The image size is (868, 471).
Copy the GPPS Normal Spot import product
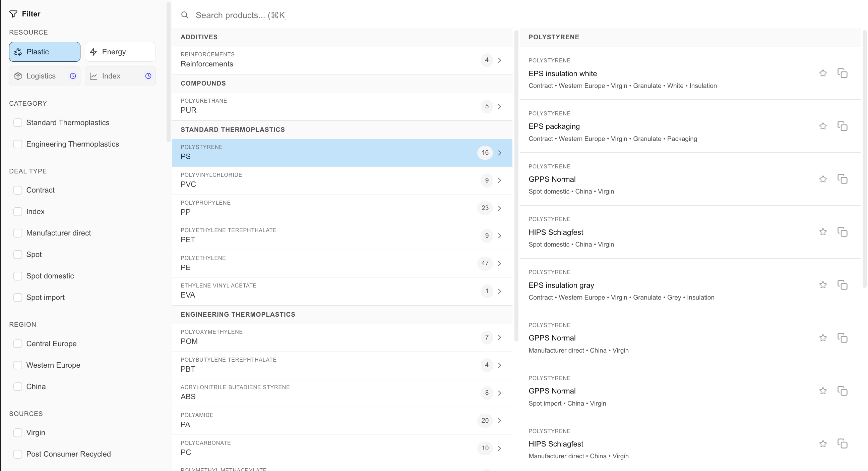(x=843, y=391)
